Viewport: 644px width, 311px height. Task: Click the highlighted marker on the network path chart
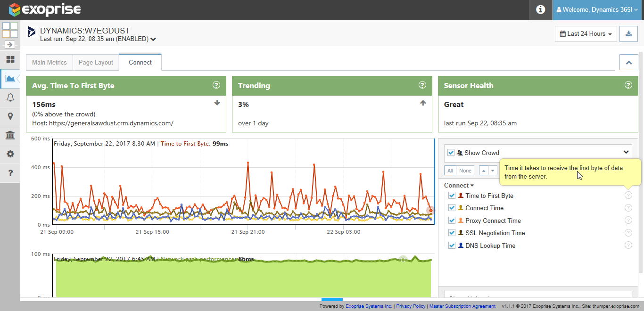click(x=403, y=259)
